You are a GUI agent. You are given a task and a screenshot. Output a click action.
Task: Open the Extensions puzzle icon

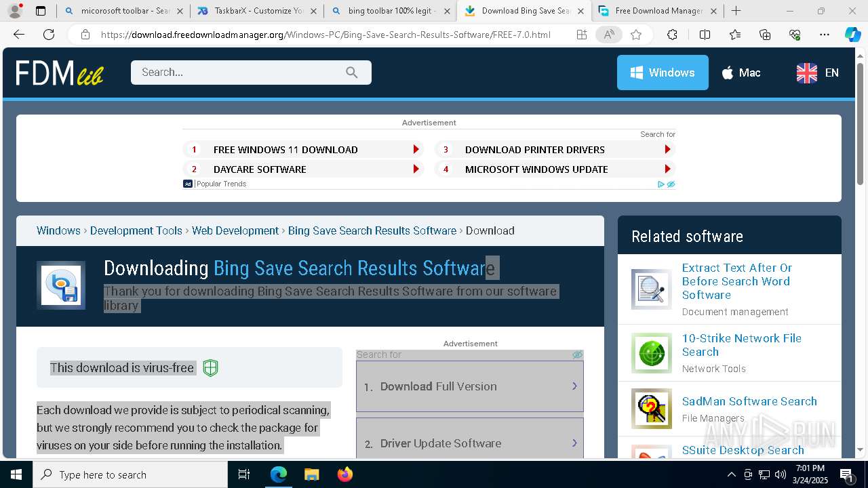672,35
